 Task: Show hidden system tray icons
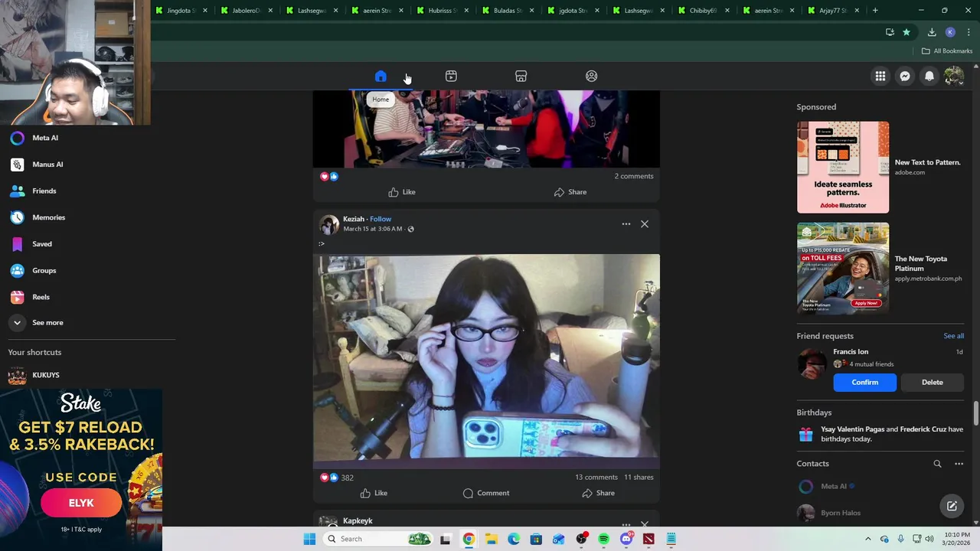pyautogui.click(x=867, y=539)
